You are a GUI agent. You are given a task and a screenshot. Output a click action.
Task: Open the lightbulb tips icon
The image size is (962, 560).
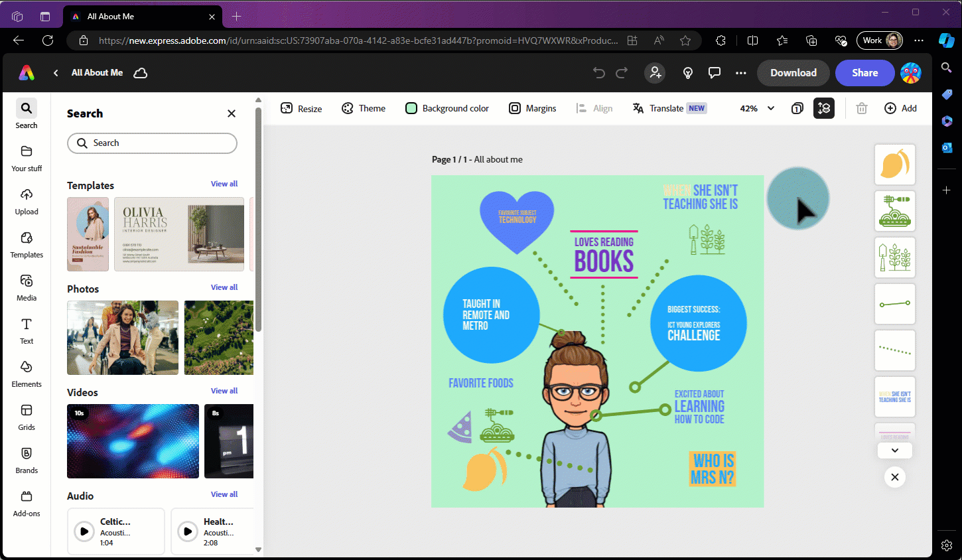tap(688, 73)
